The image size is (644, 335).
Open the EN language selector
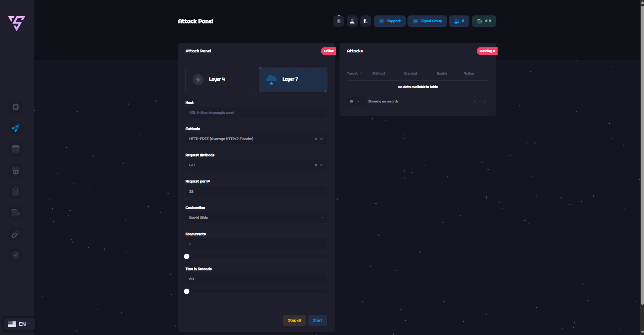click(x=19, y=324)
